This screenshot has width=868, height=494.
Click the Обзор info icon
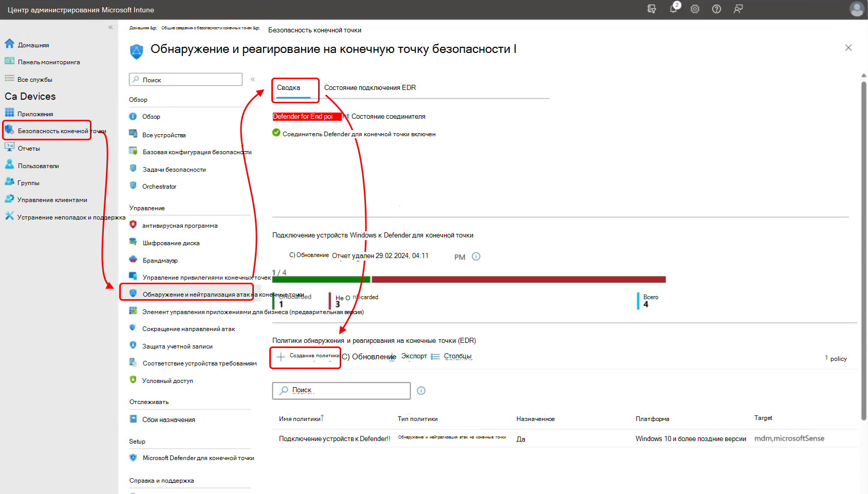(133, 116)
